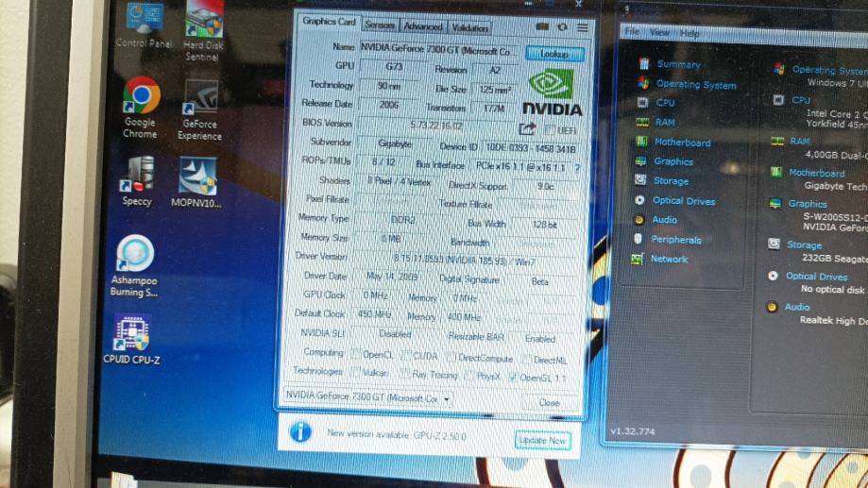Click Update Now button
Screen dimensions: 868x488
click(543, 441)
